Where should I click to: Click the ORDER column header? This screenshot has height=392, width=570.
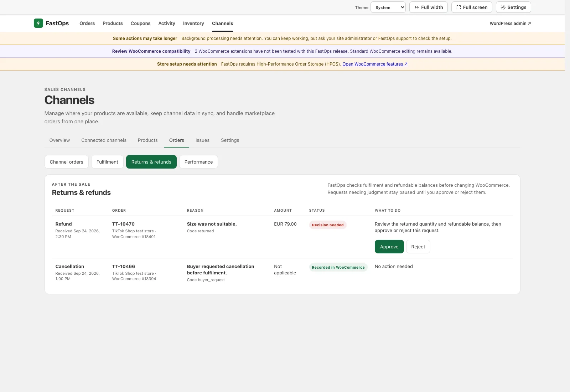click(119, 211)
